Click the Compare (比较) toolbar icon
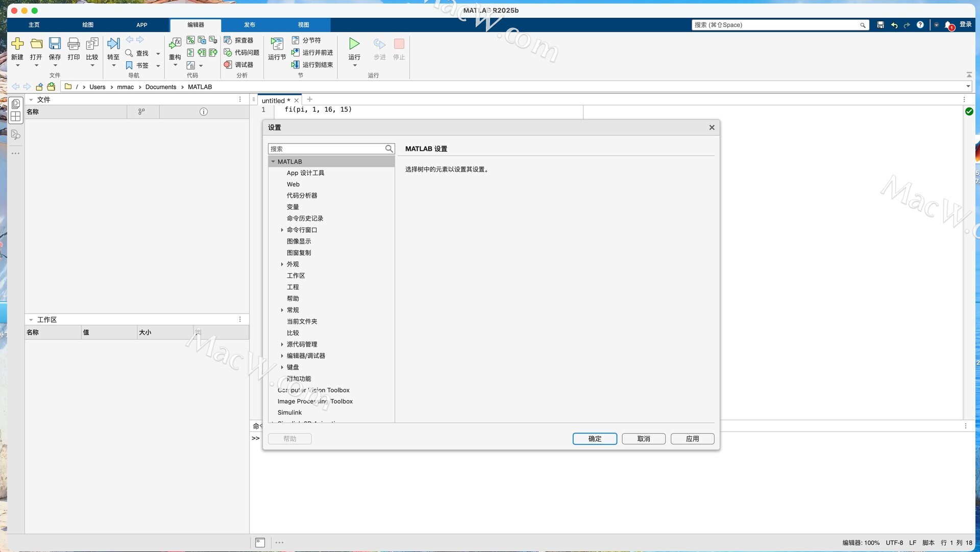The height and width of the screenshot is (552, 980). [92, 44]
